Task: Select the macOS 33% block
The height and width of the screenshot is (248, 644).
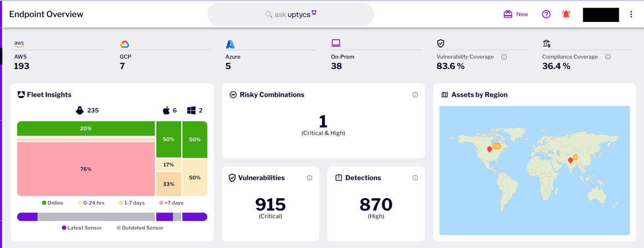Action: tap(169, 184)
